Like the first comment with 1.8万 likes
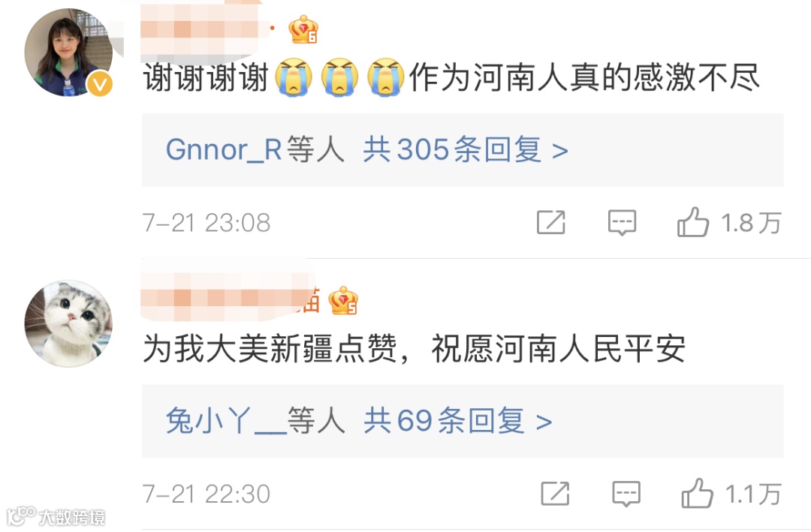This screenshot has width=811, height=532. pos(693,222)
